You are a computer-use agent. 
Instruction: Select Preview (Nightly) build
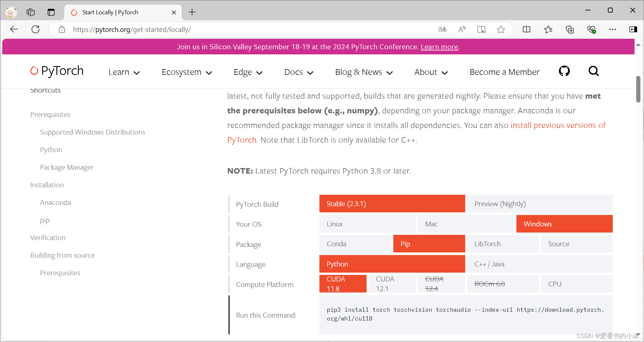coord(540,204)
